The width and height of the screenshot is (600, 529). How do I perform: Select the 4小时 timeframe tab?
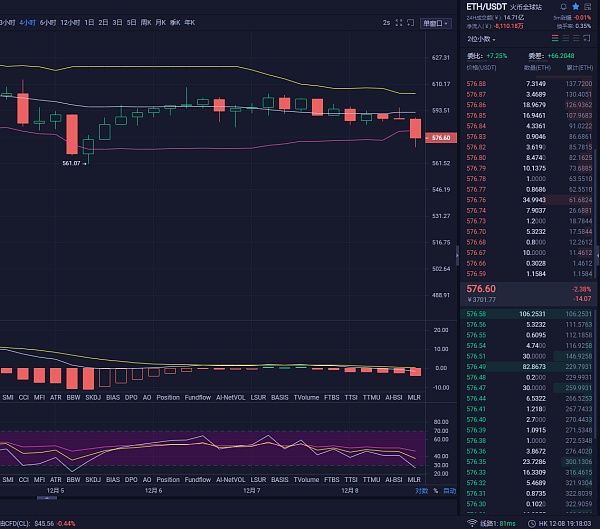27,23
